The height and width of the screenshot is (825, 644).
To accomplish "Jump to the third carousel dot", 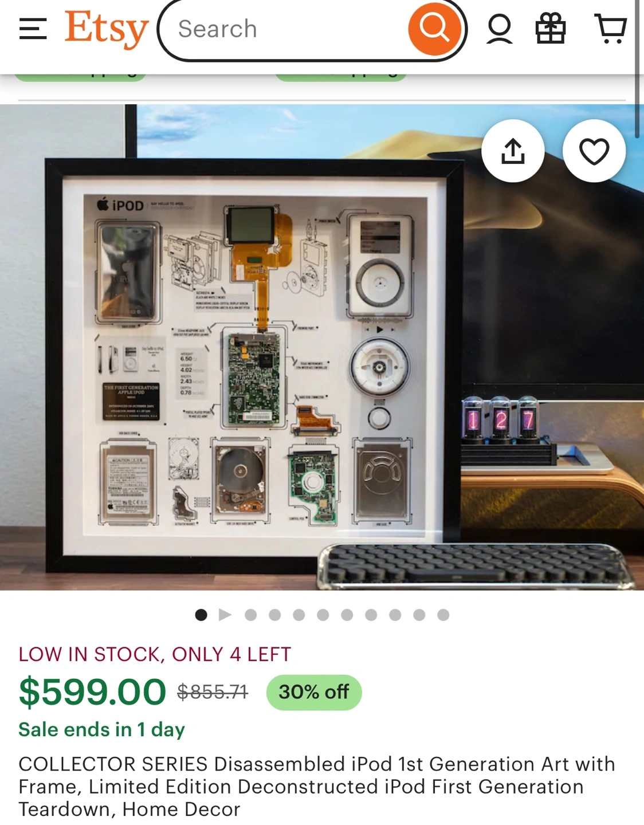I will 250,615.
